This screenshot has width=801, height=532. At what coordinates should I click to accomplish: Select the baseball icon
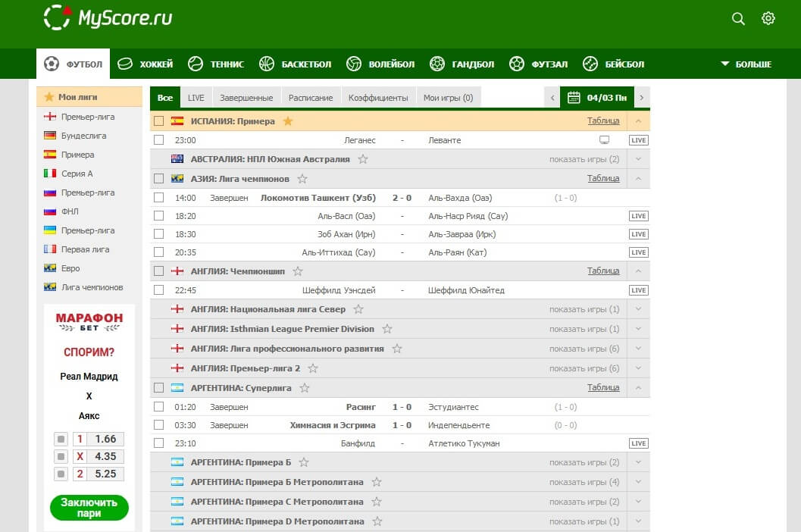pos(590,64)
